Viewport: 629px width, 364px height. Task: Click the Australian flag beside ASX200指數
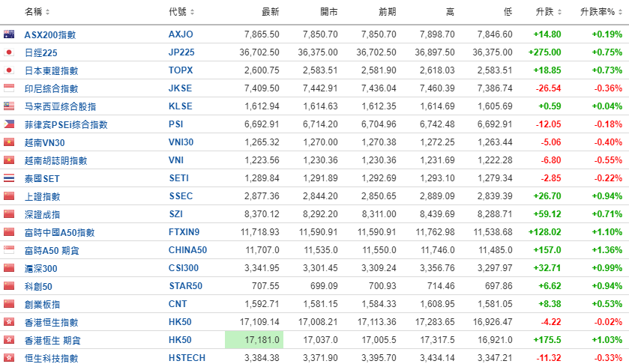point(9,34)
